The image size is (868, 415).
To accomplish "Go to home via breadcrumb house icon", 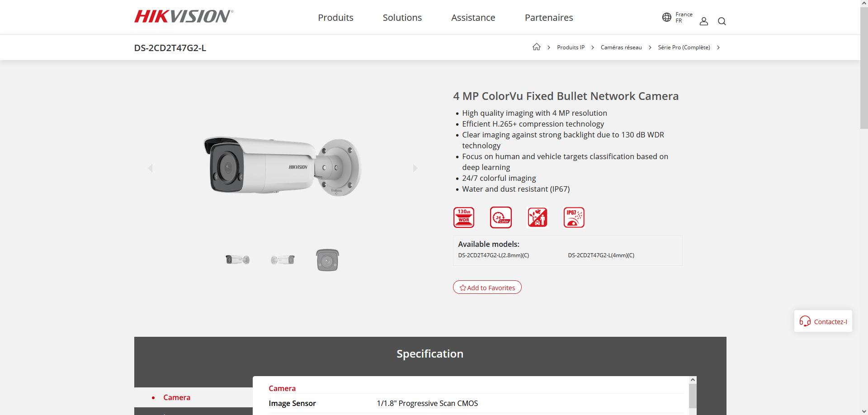I will point(537,47).
